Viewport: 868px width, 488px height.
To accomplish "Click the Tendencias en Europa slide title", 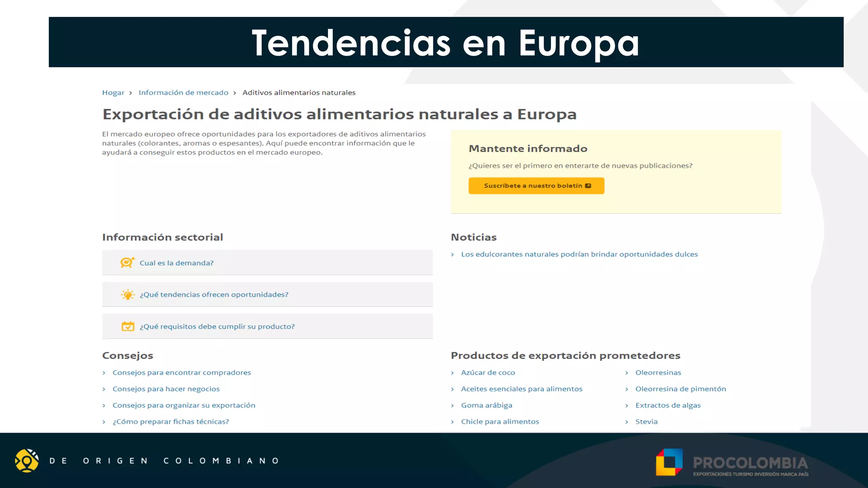I will 446,42.
